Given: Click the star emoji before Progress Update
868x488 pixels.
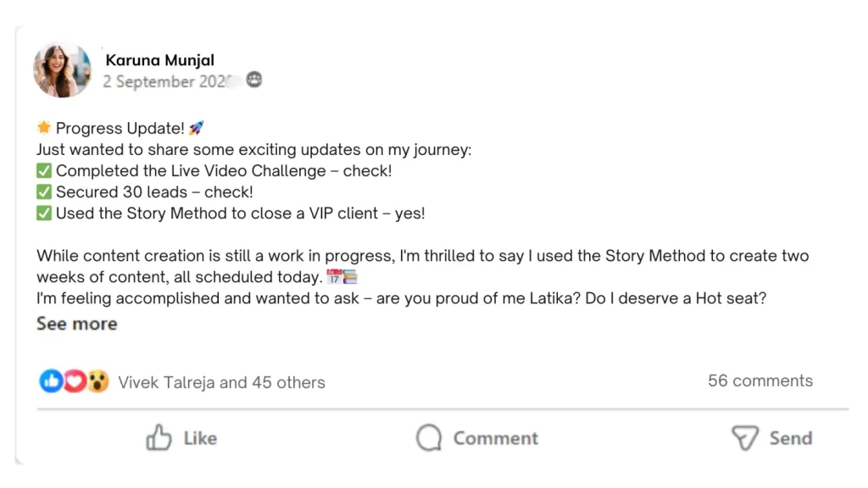Looking at the screenshot, I should click(x=44, y=128).
